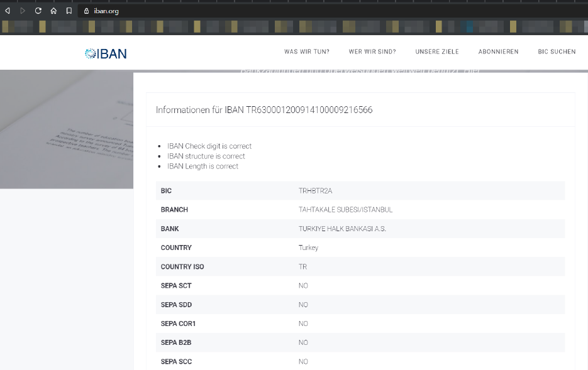Reload the page with the refresh icon
588x370 pixels.
(38, 11)
